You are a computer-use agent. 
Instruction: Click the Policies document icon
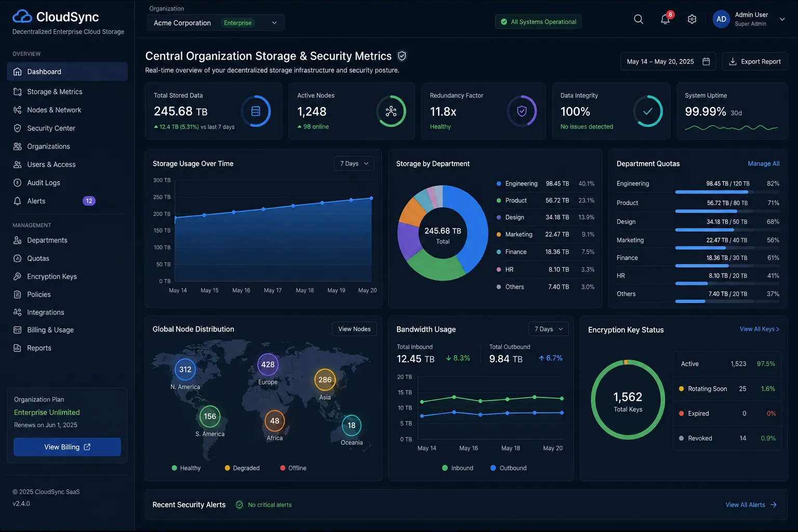[x=17, y=294]
